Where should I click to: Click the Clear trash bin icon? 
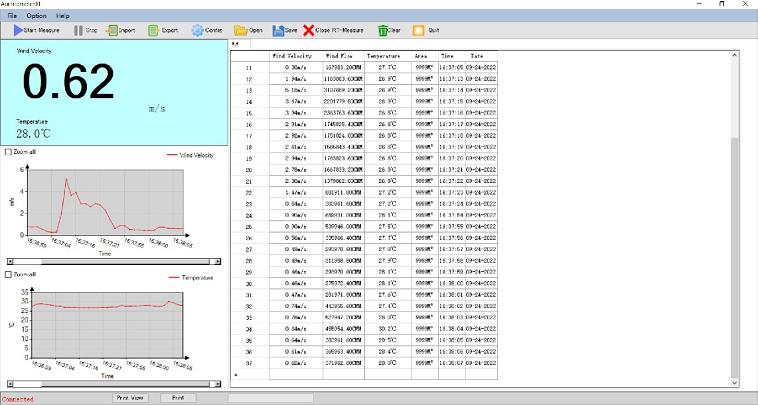coord(383,31)
